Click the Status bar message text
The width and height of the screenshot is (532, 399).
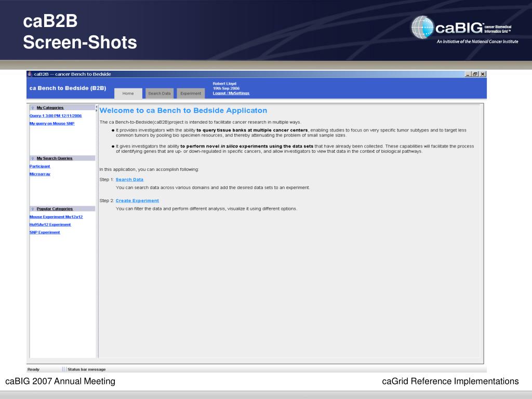[x=87, y=369]
